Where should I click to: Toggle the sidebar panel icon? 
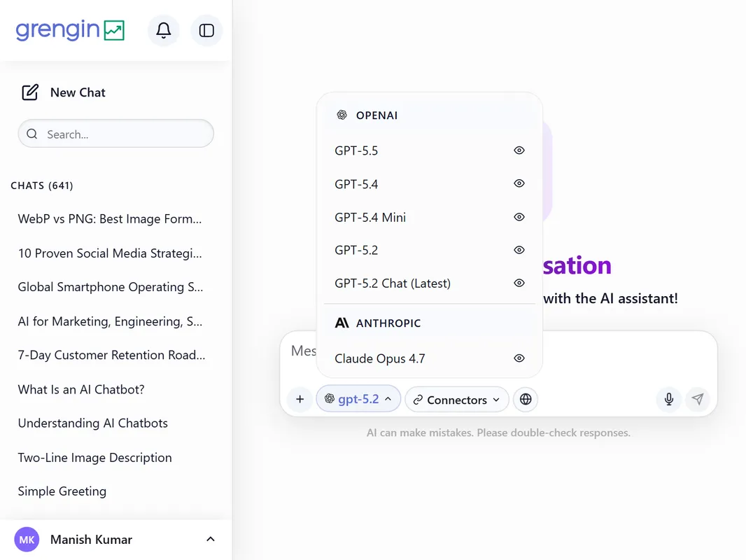[206, 31]
